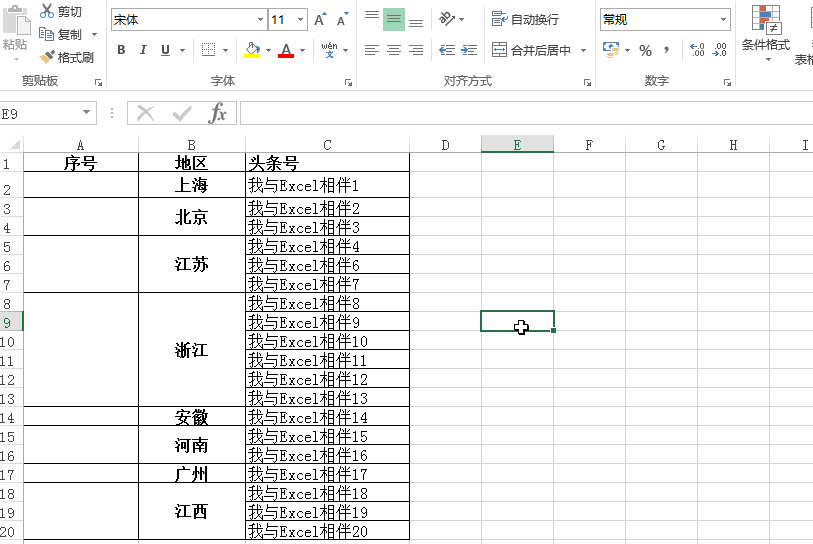The height and width of the screenshot is (544, 813).
Task: Decrease decimal places
Action: pos(720,50)
